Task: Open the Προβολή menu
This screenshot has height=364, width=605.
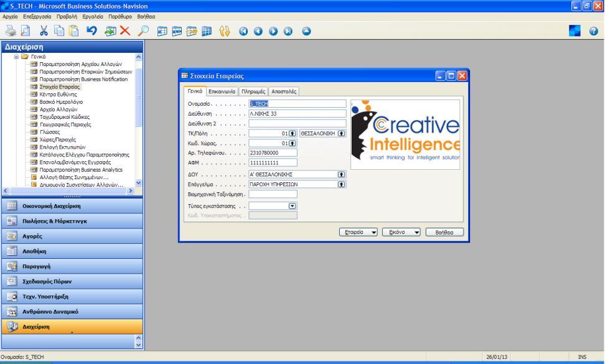Action: (67, 17)
